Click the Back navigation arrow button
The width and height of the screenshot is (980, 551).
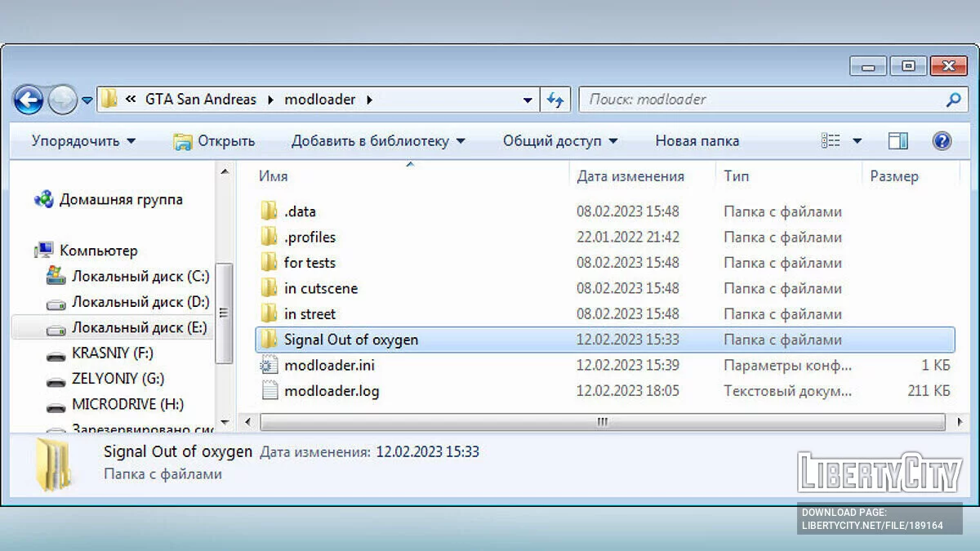click(x=29, y=100)
